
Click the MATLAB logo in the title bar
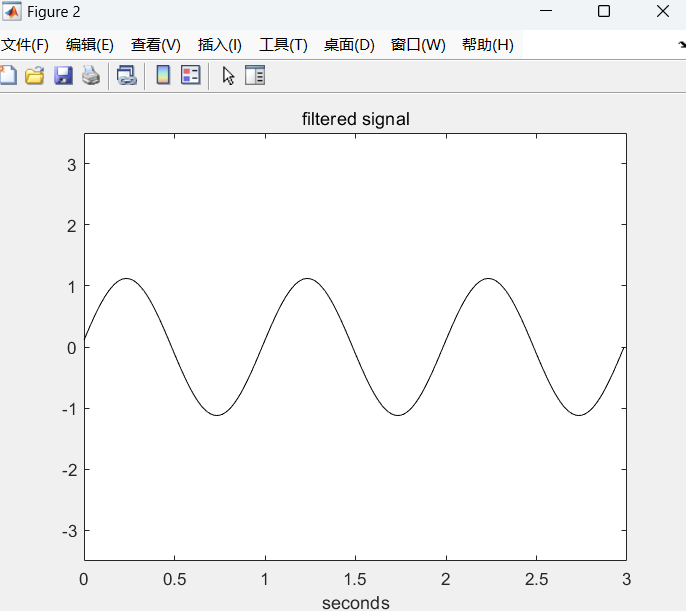point(11,11)
